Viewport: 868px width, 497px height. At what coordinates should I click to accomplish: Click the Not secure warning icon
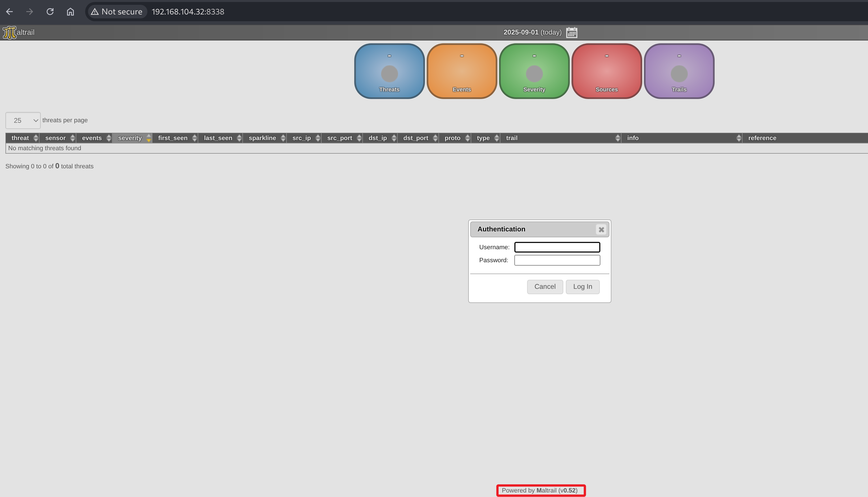point(95,12)
